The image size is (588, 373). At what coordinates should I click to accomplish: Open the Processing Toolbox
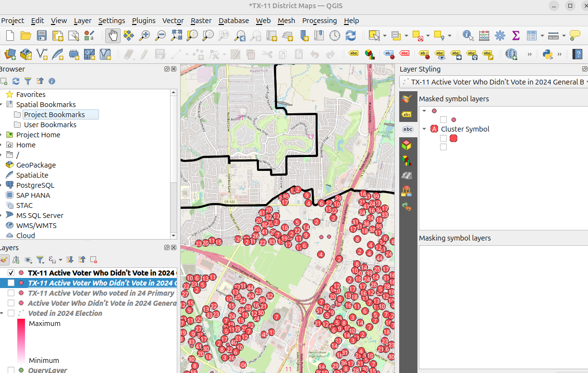[x=500, y=36]
